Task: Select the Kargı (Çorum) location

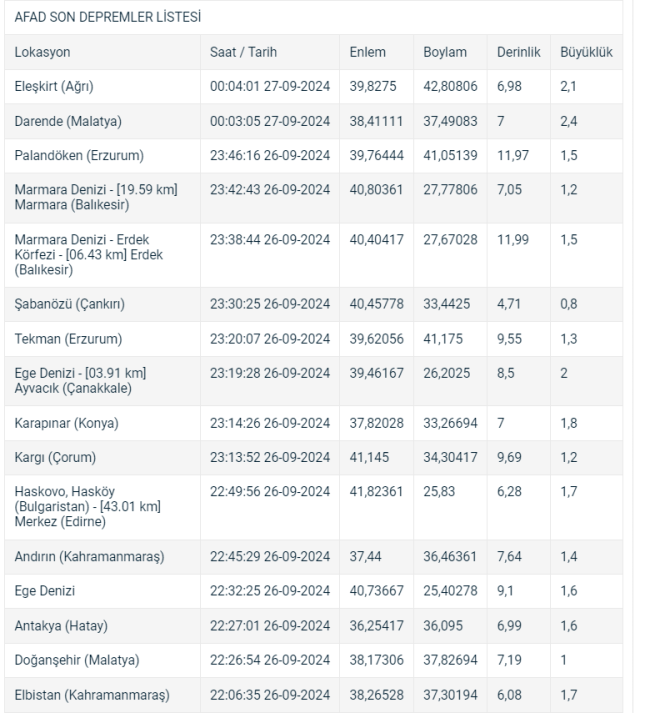Action: (x=55, y=457)
